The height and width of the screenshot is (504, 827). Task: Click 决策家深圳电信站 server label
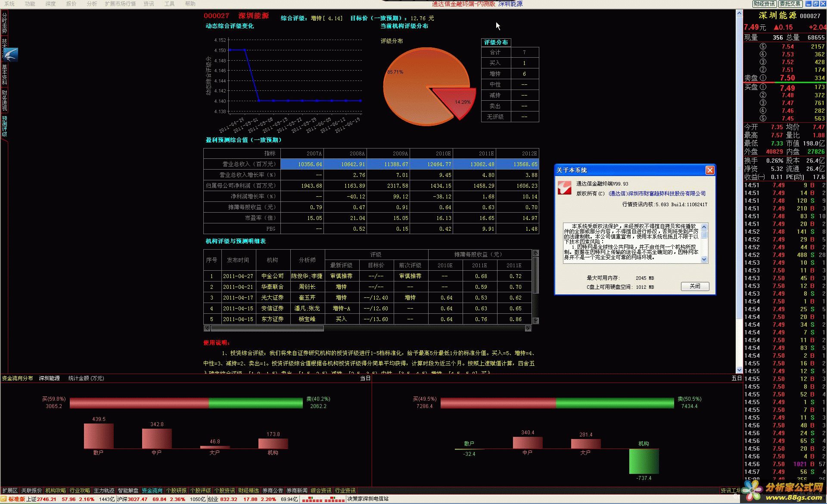368,499
